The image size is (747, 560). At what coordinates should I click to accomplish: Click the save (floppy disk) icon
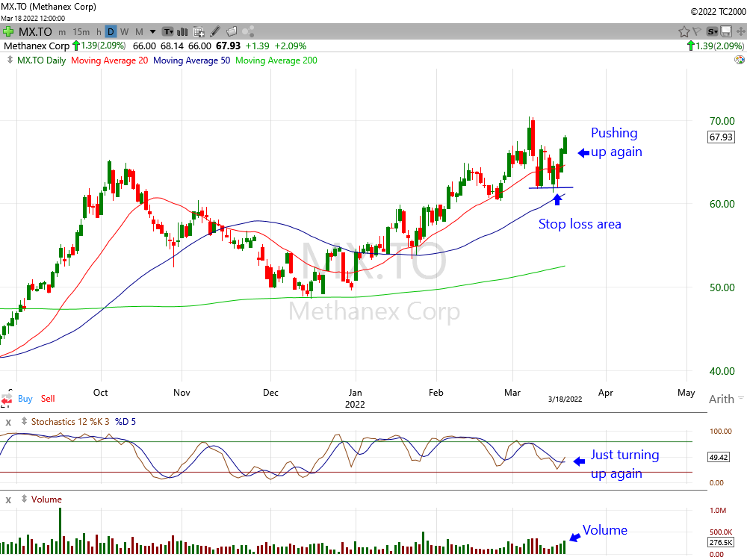point(725,32)
